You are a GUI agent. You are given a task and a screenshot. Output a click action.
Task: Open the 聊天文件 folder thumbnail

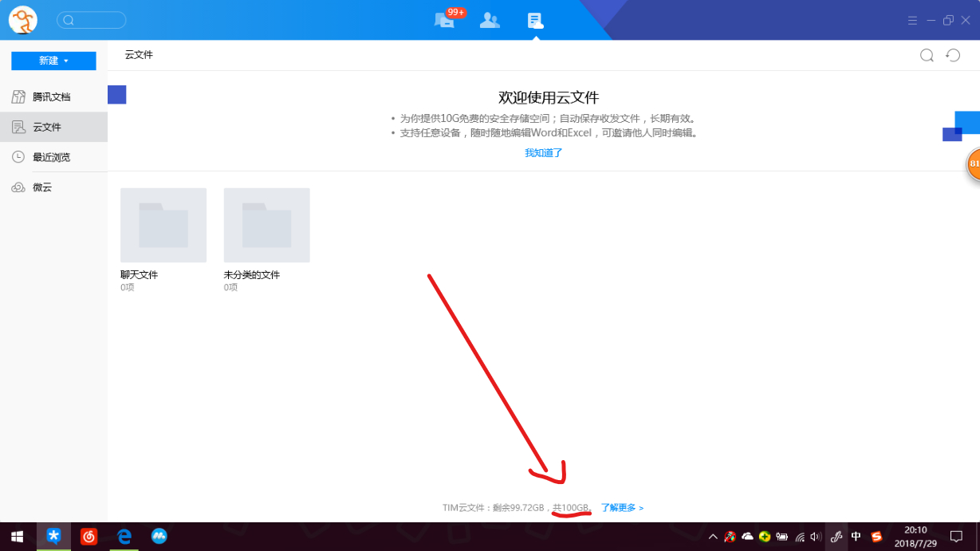[x=163, y=225]
